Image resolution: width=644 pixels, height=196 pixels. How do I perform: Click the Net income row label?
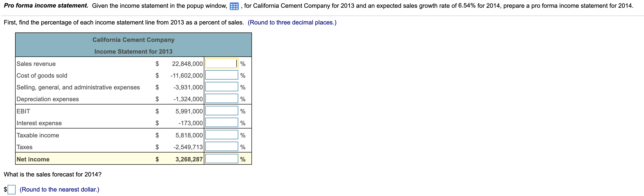click(x=33, y=159)
